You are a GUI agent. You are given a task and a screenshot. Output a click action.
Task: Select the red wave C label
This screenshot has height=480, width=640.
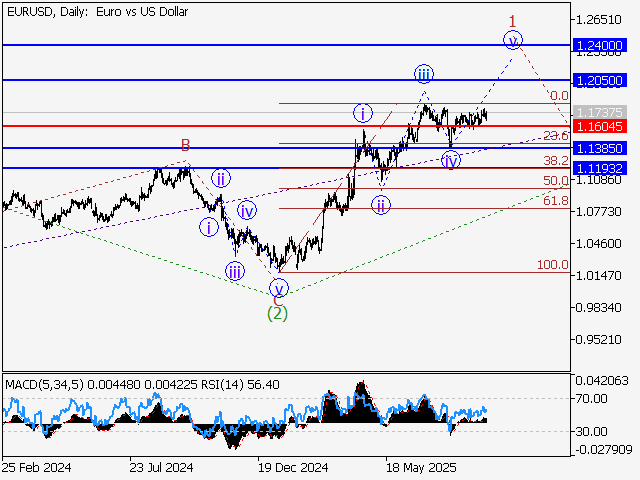[x=277, y=297]
